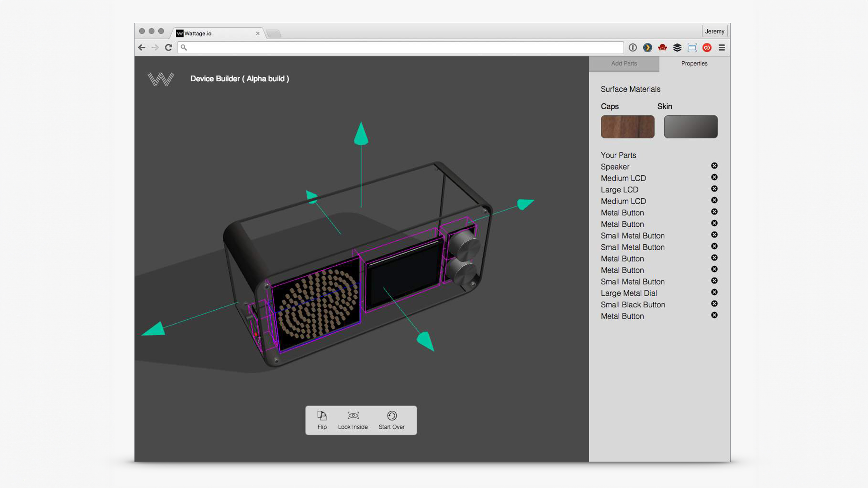
Task: Click the Flip icon in bottom toolbar
Action: coord(322,415)
